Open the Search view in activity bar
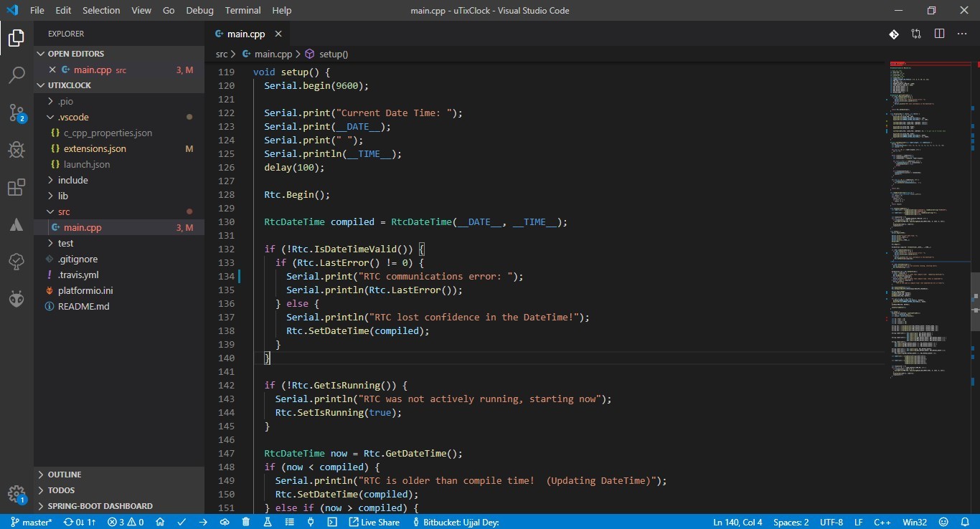The image size is (980, 529). pos(17,75)
